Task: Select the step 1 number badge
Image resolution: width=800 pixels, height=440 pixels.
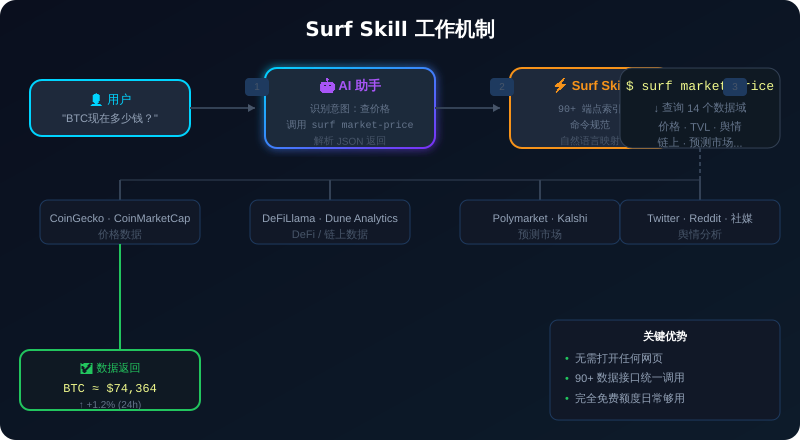Action: pyautogui.click(x=256, y=87)
